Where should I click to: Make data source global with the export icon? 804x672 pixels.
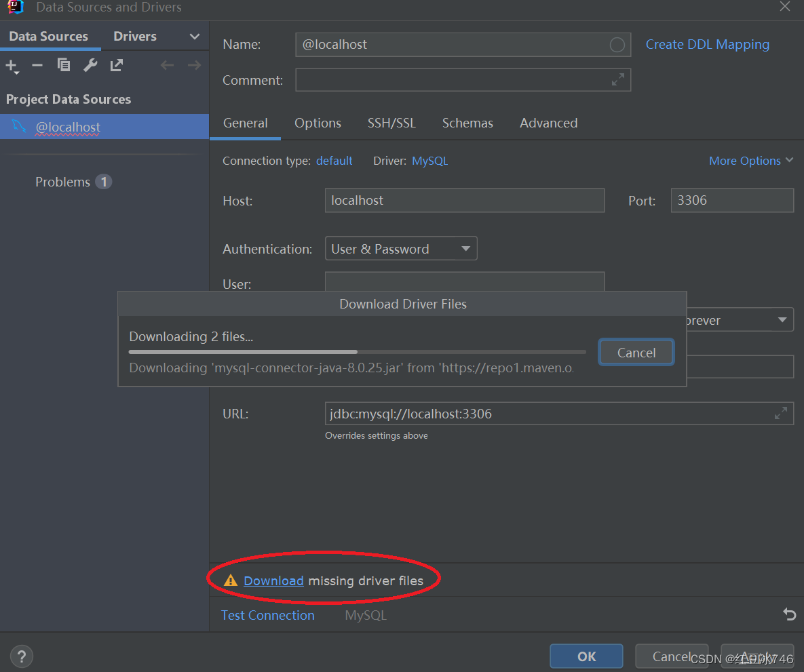point(117,65)
